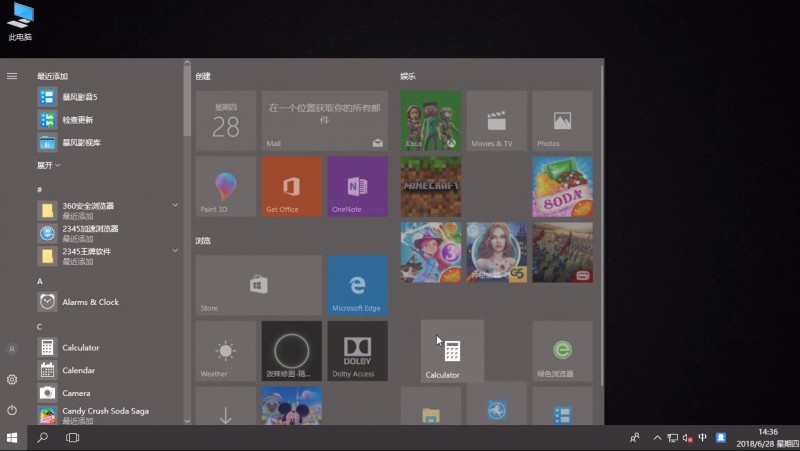Show hidden system tray icons
800x451 pixels.
point(657,438)
